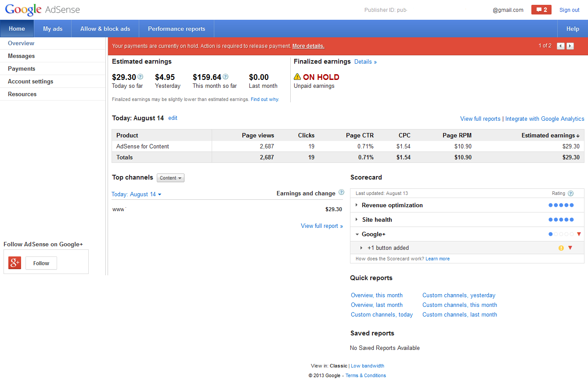
Task: Click the Page CTR column header
Action: pyautogui.click(x=360, y=135)
